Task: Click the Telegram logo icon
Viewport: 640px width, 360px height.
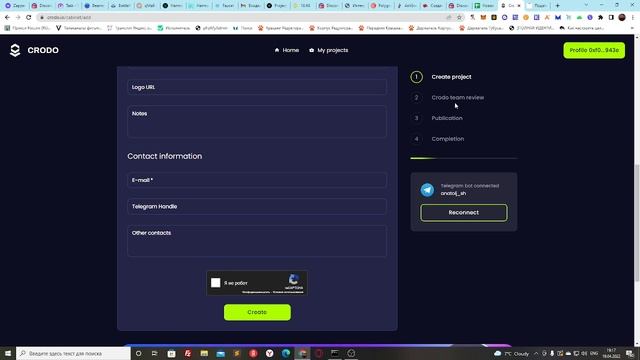Action: point(427,190)
